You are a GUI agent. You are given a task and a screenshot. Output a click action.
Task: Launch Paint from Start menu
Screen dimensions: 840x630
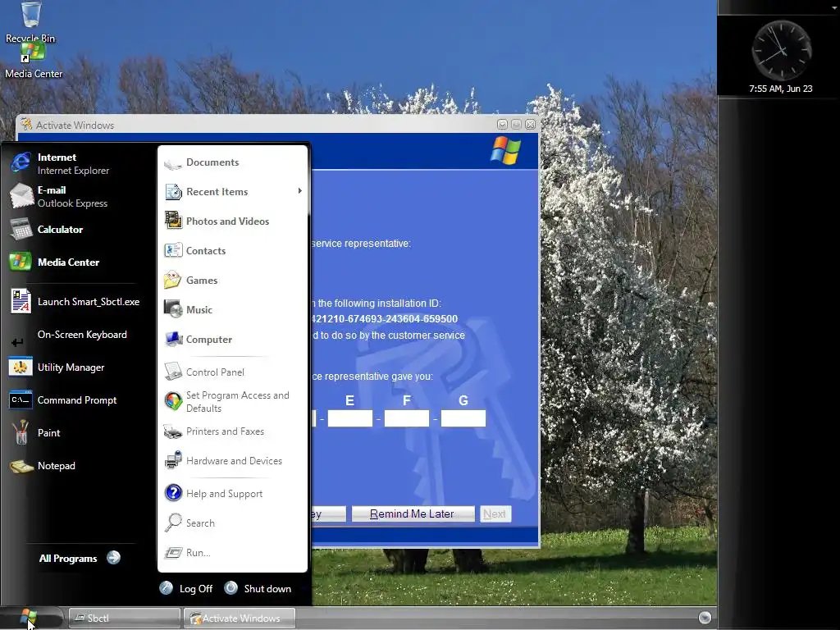point(48,433)
